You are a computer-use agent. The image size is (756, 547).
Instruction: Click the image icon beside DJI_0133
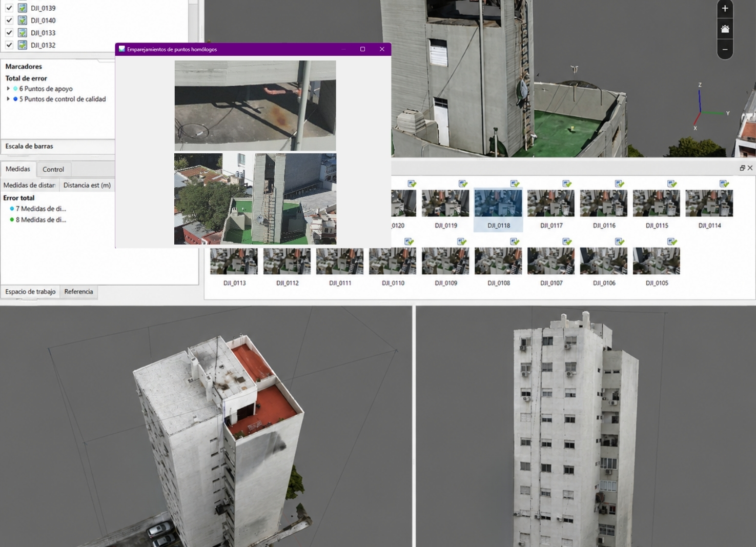pyautogui.click(x=23, y=33)
